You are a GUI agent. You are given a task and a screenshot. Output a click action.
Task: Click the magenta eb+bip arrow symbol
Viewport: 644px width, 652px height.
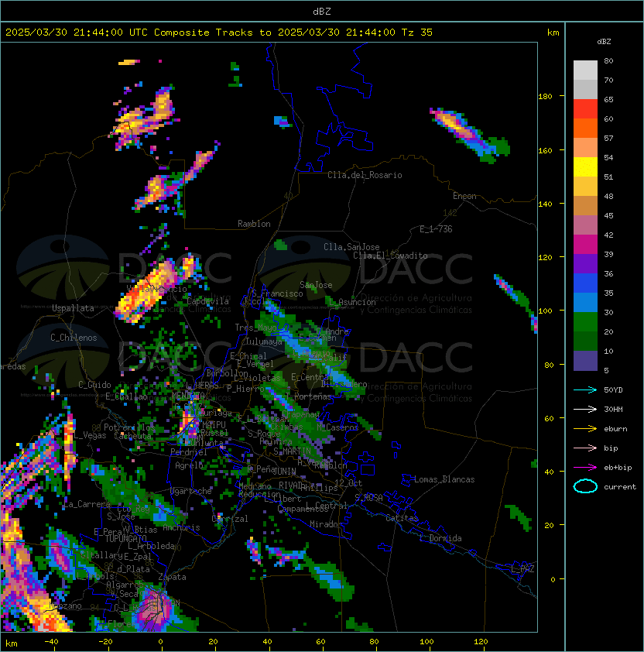tap(585, 468)
